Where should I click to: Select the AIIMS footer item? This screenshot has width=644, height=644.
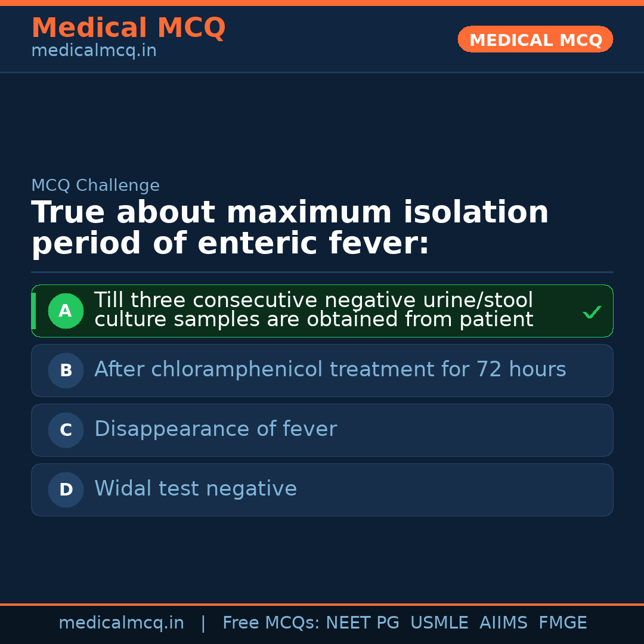pyautogui.click(x=503, y=623)
